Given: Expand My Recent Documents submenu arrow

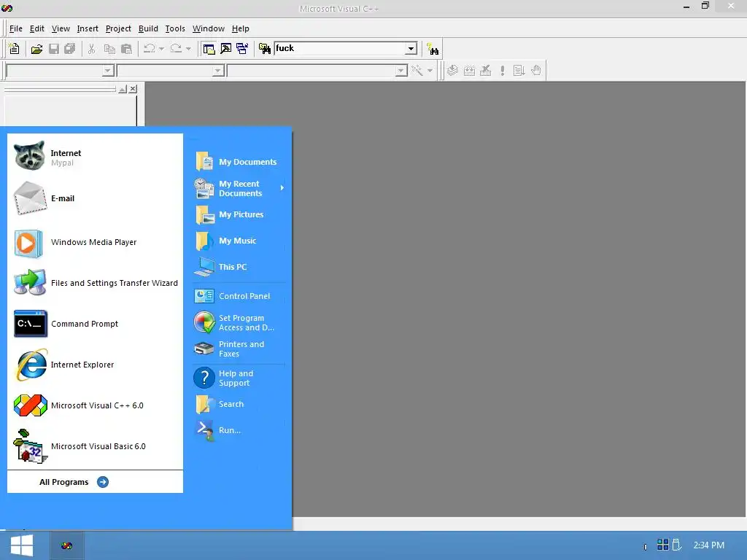Looking at the screenshot, I should pyautogui.click(x=282, y=188).
